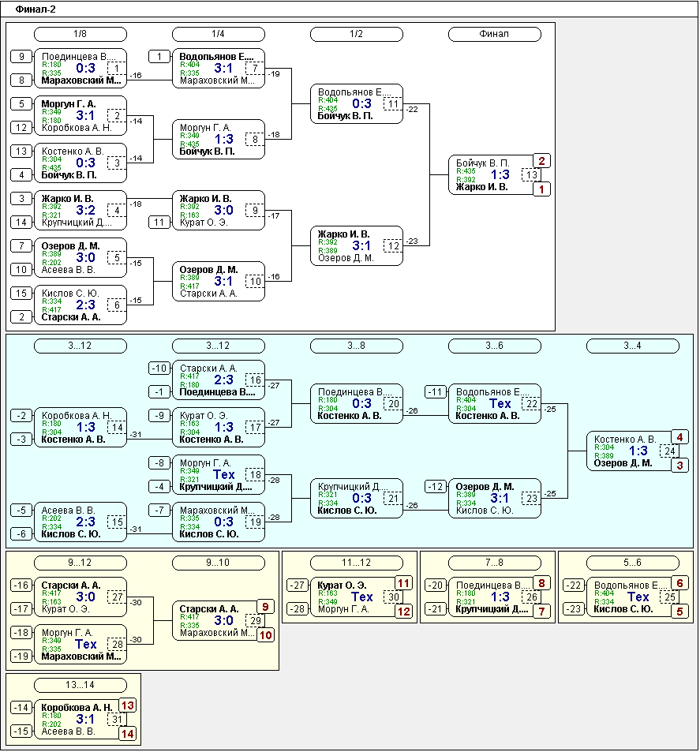Click the Финал-2 title
700x752 pixels.
point(36,9)
